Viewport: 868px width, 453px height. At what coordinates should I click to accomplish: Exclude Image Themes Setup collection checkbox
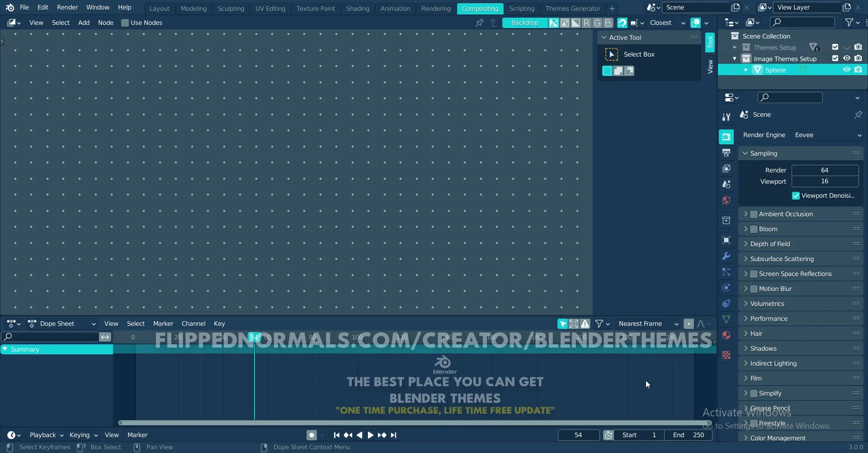pos(835,58)
